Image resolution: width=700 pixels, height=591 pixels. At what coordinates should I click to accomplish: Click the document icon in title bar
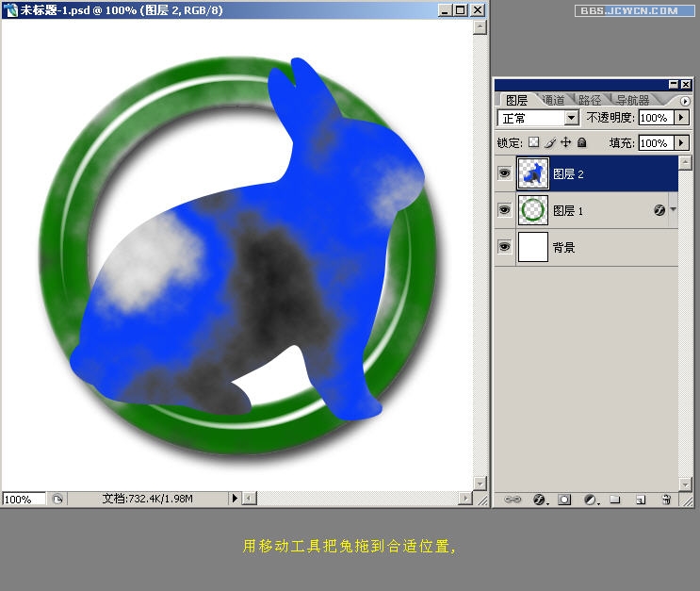pos(10,9)
